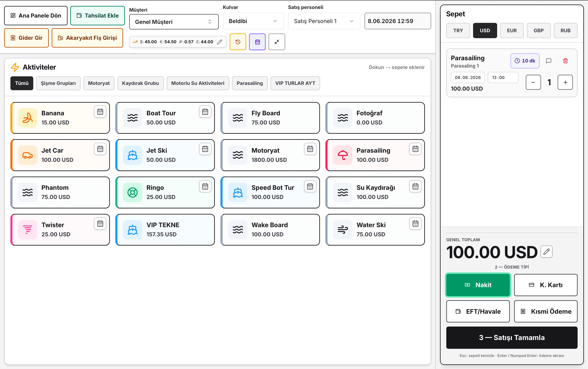
Task: Open calendar on the Water Ski card
Action: (415, 223)
